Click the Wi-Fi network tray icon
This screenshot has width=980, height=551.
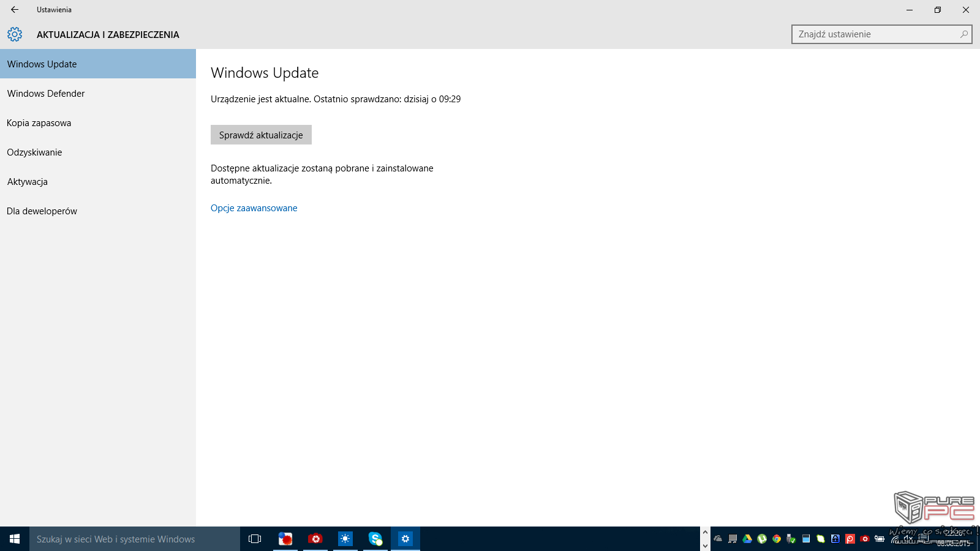pyautogui.click(x=895, y=539)
